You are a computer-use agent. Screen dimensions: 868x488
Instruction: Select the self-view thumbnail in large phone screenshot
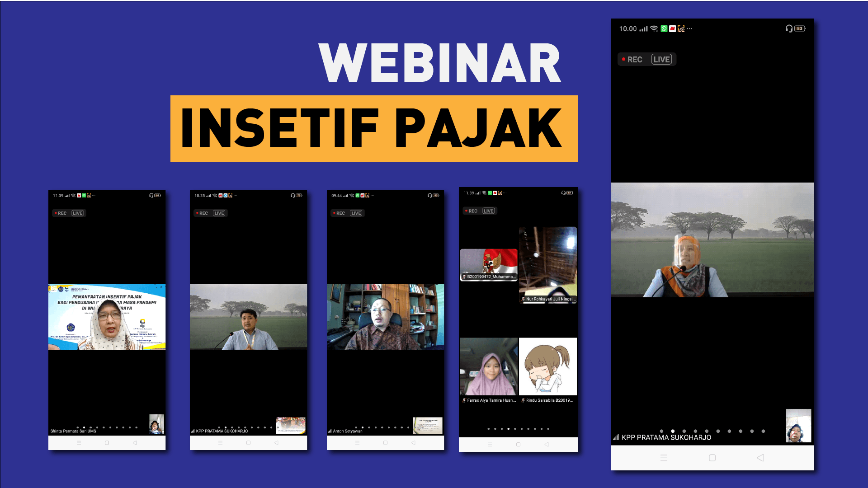click(x=798, y=425)
